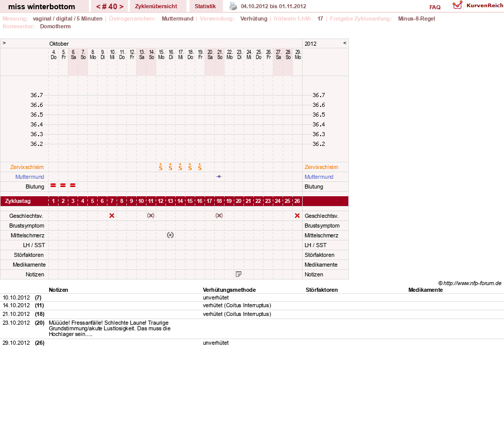The height and width of the screenshot is (448, 504).
Task: Open the Zyklenübersicht tab
Action: (x=156, y=6)
